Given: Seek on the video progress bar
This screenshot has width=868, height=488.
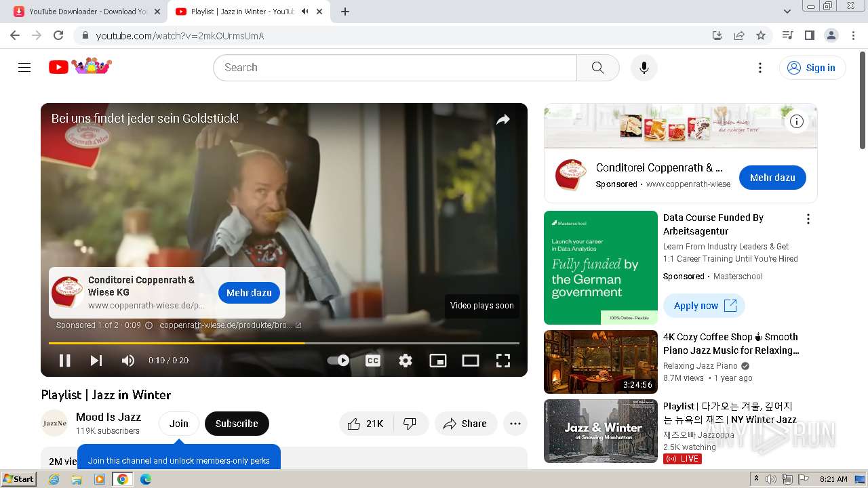Looking at the screenshot, I should (284, 343).
